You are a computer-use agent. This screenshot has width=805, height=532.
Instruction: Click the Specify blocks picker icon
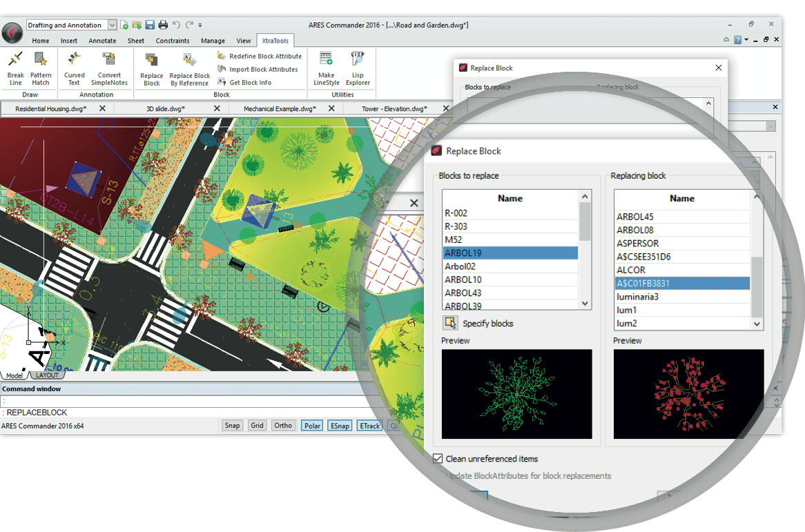tap(450, 323)
